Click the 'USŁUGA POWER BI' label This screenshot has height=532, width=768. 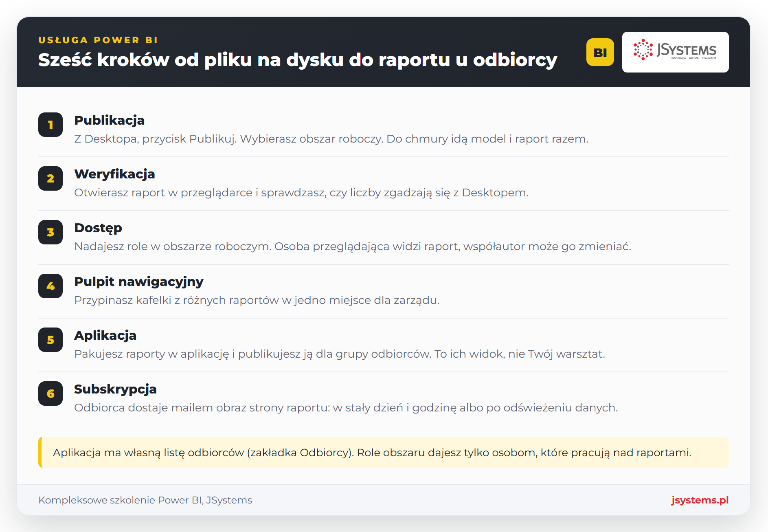pyautogui.click(x=98, y=40)
